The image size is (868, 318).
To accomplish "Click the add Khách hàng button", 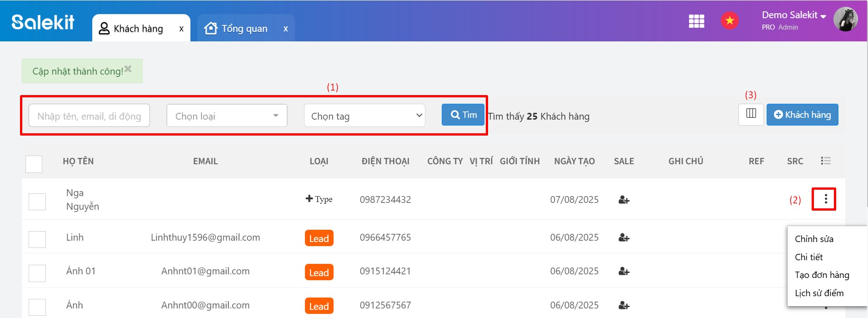I will point(802,115).
